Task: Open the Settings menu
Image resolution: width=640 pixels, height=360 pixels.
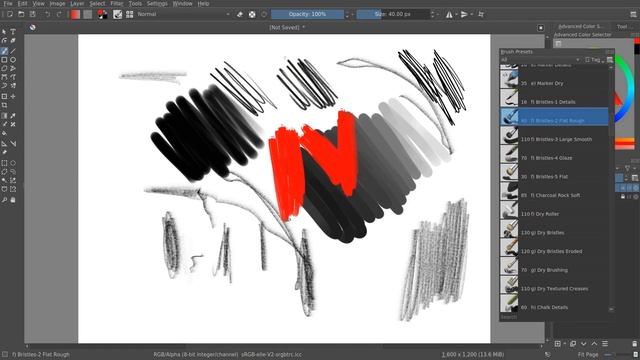Action: click(x=157, y=3)
